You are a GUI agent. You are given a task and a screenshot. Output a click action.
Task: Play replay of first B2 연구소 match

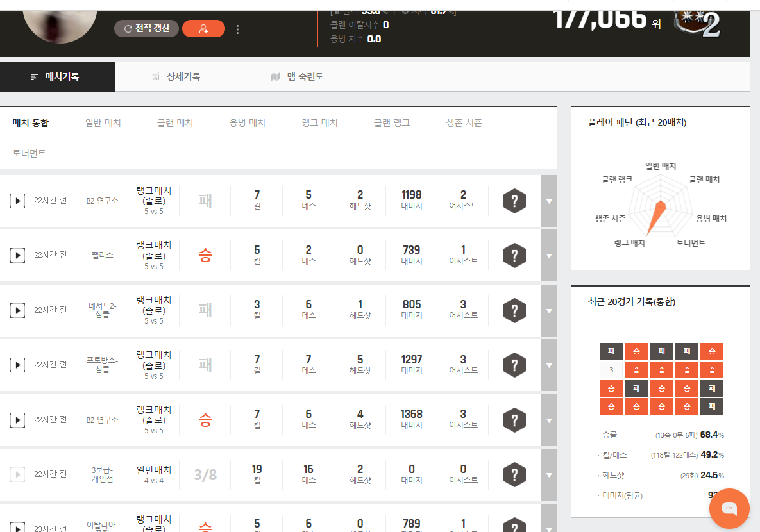click(17, 201)
